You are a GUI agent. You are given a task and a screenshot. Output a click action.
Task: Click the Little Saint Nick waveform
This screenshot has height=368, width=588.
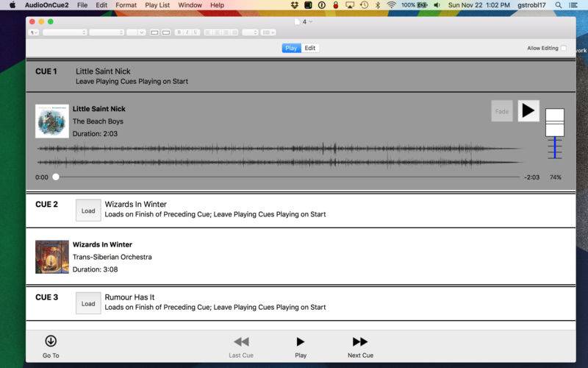tap(279, 155)
